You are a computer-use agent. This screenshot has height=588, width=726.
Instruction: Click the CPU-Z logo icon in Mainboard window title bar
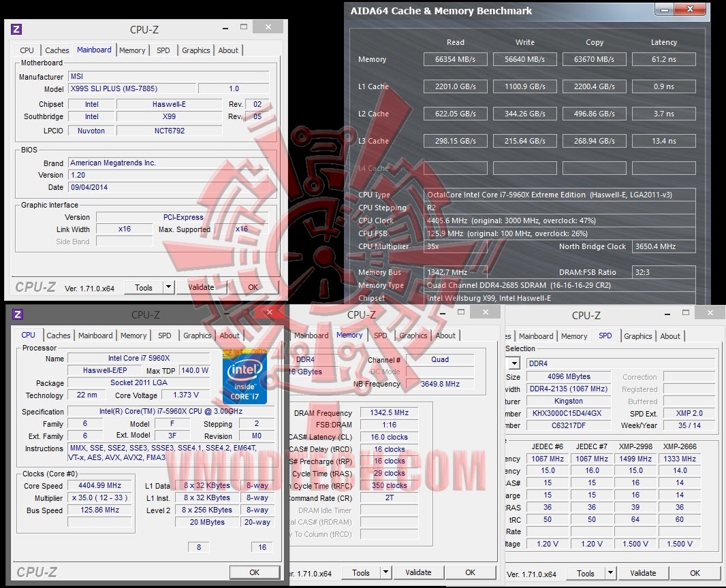[x=16, y=30]
